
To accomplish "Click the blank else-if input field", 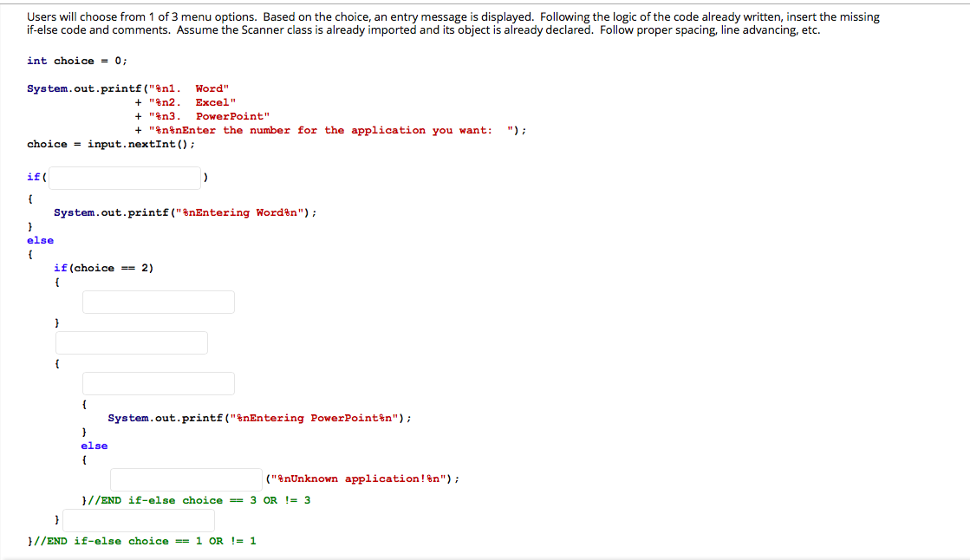I will pos(131,342).
